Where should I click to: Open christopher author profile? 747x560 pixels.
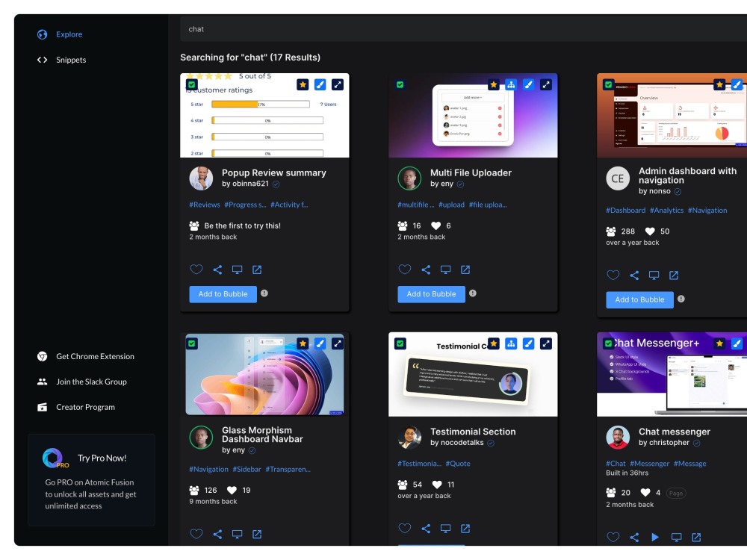click(669, 443)
